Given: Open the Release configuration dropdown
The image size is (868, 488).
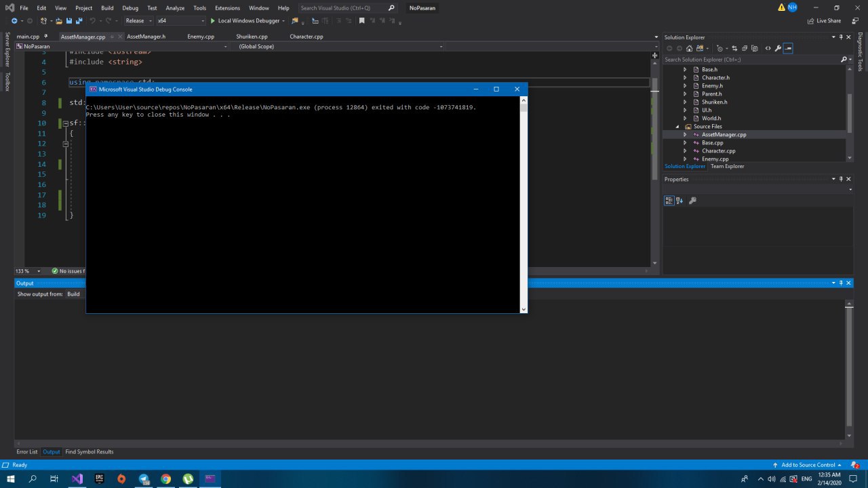Looking at the screenshot, I should (x=138, y=21).
